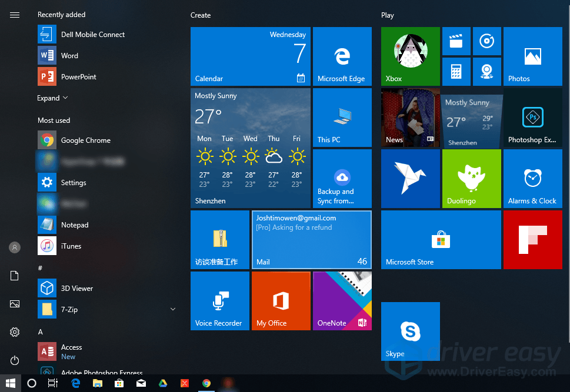The width and height of the screenshot is (570, 392).
Task: Expand Start menu hamburger navigation
Action: [x=15, y=15]
